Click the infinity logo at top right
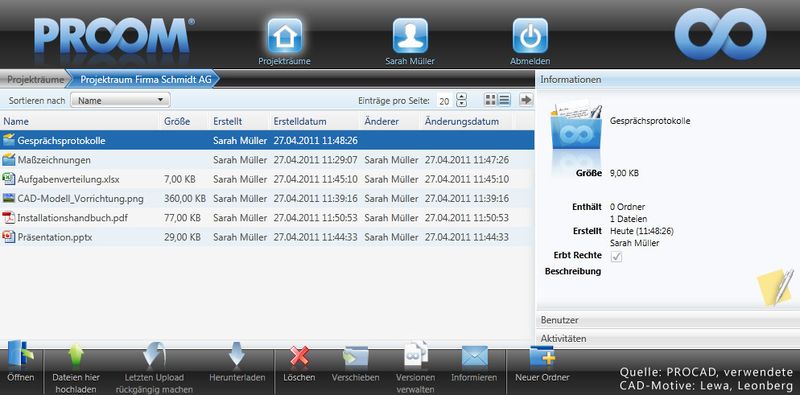 coord(720,34)
